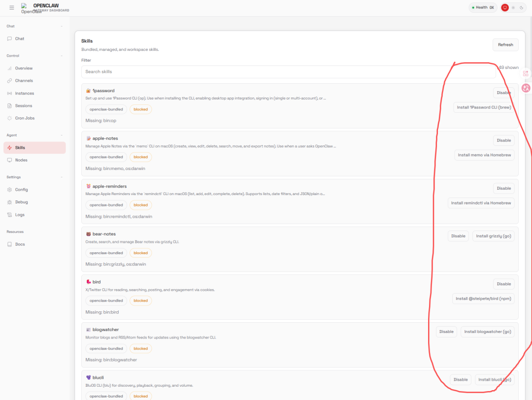Click the pink translate floating icon
Image resolution: width=532 pixels, height=400 pixels.
point(526,88)
